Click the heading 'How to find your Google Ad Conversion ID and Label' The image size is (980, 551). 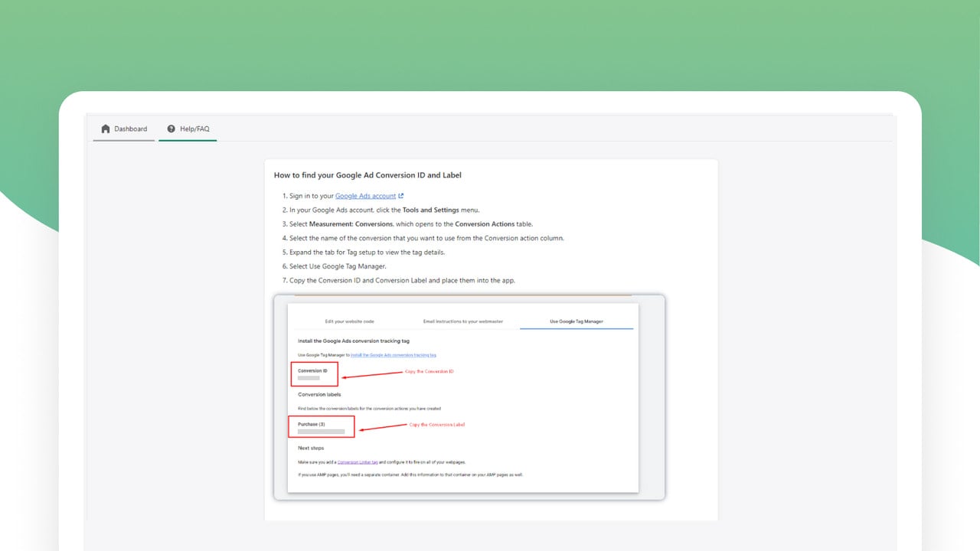pyautogui.click(x=367, y=175)
